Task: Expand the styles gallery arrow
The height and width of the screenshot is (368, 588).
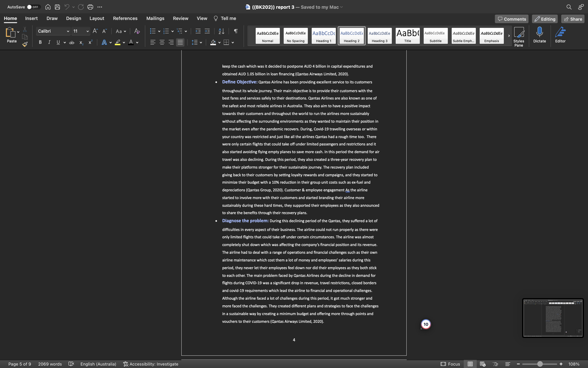Action: pyautogui.click(x=509, y=36)
